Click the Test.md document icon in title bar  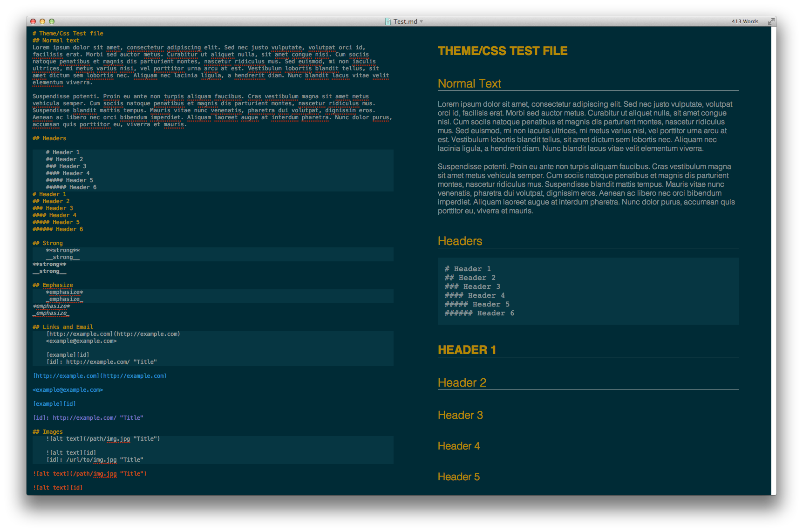388,21
